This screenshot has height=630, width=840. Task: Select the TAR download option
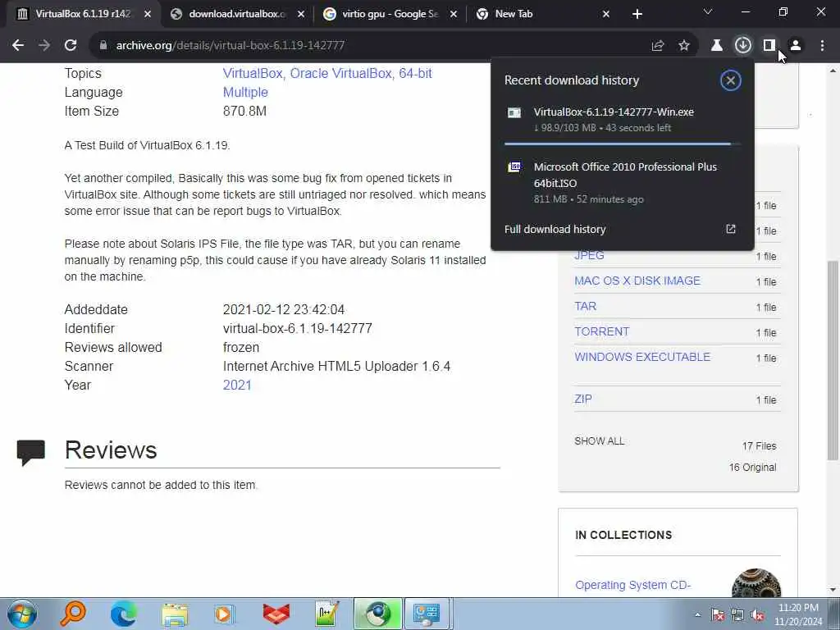pos(585,306)
